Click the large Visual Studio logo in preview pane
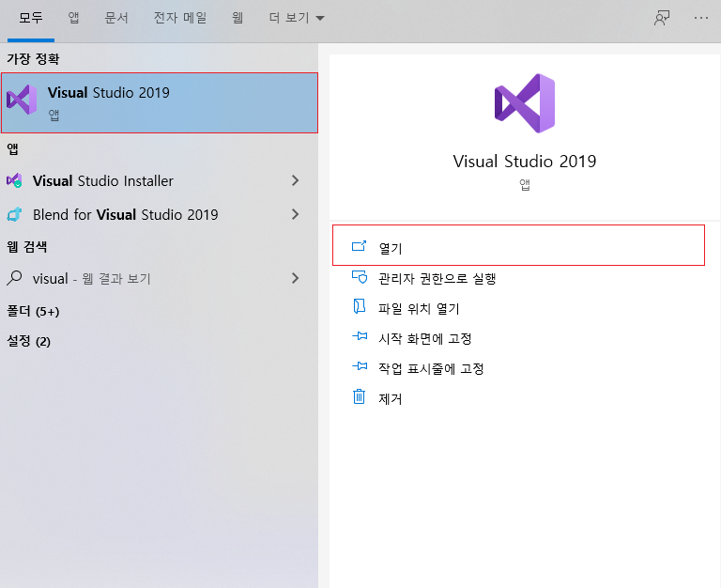This screenshot has height=588, width=721. [525, 103]
